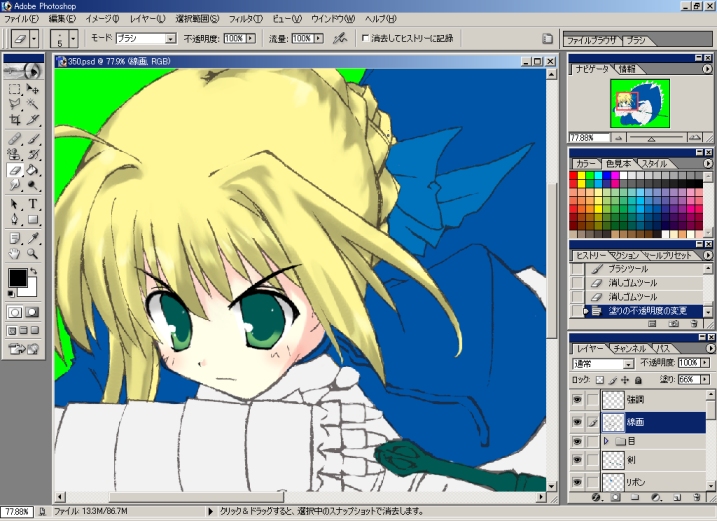
Task: Select the Magic Wand tool
Action: [x=32, y=104]
